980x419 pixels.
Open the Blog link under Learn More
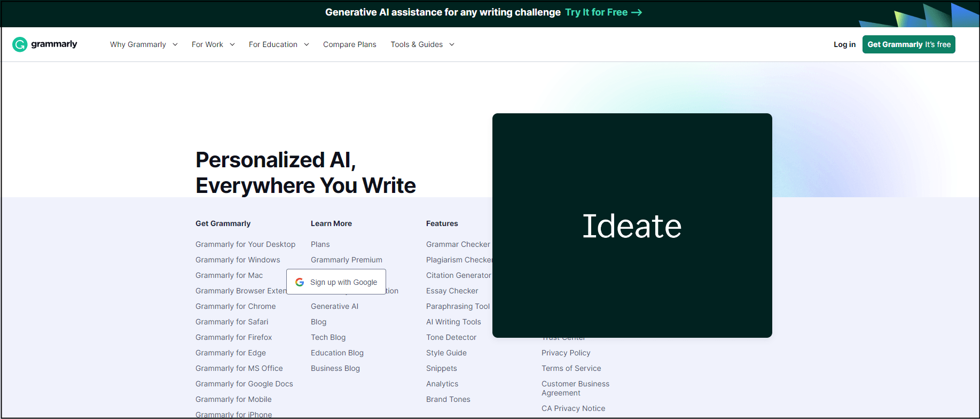click(x=318, y=322)
